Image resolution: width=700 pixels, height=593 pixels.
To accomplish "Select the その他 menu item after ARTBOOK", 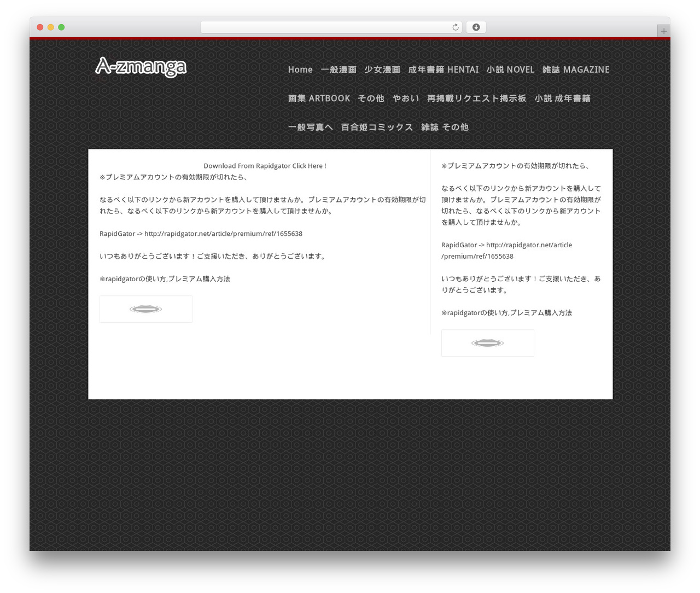I will 371,98.
